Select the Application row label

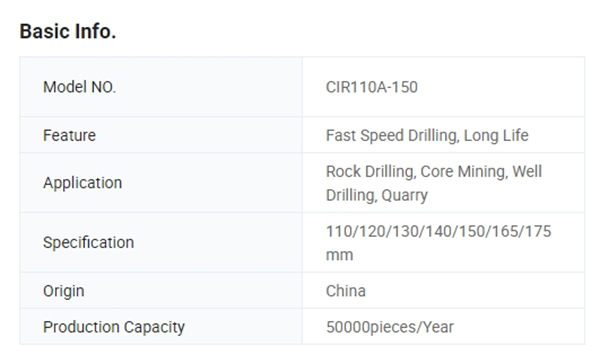coord(82,183)
